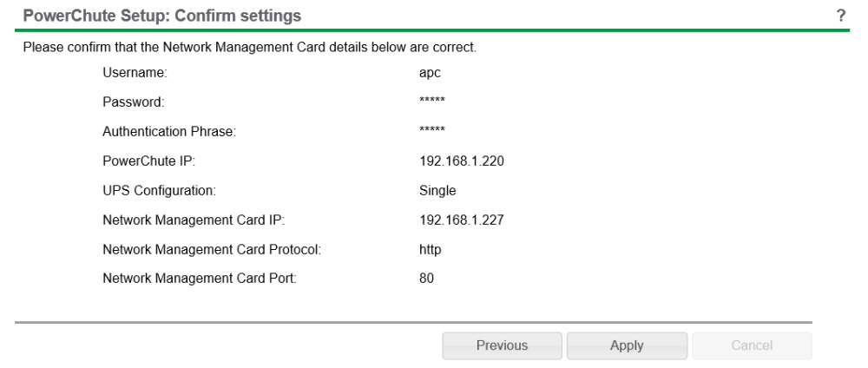Click the port value 80
Viewport: 868px width, 368px height.
click(x=426, y=279)
